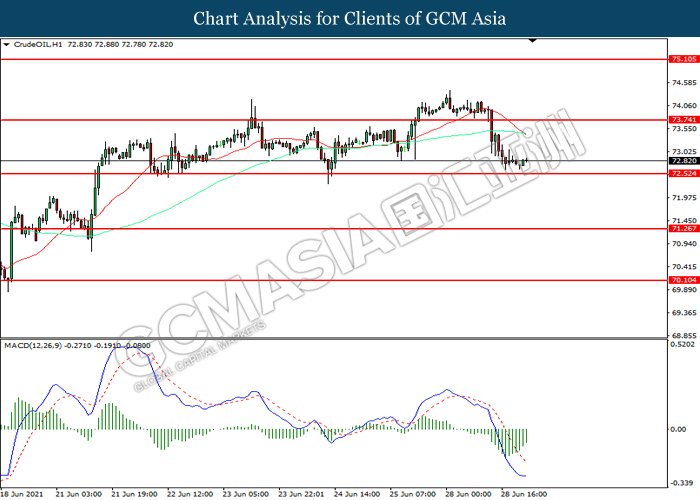Click the 73.025 price scale value
The height and width of the screenshot is (500, 700).
[x=684, y=152]
